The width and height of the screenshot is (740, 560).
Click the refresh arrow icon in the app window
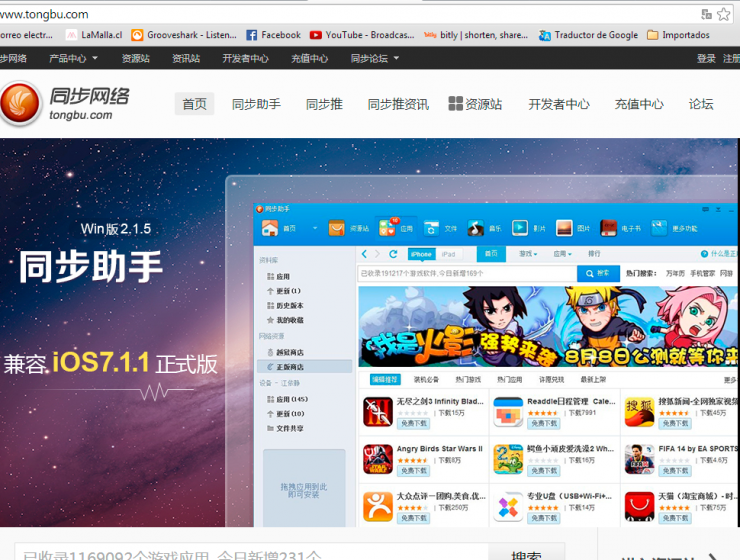coord(393,255)
